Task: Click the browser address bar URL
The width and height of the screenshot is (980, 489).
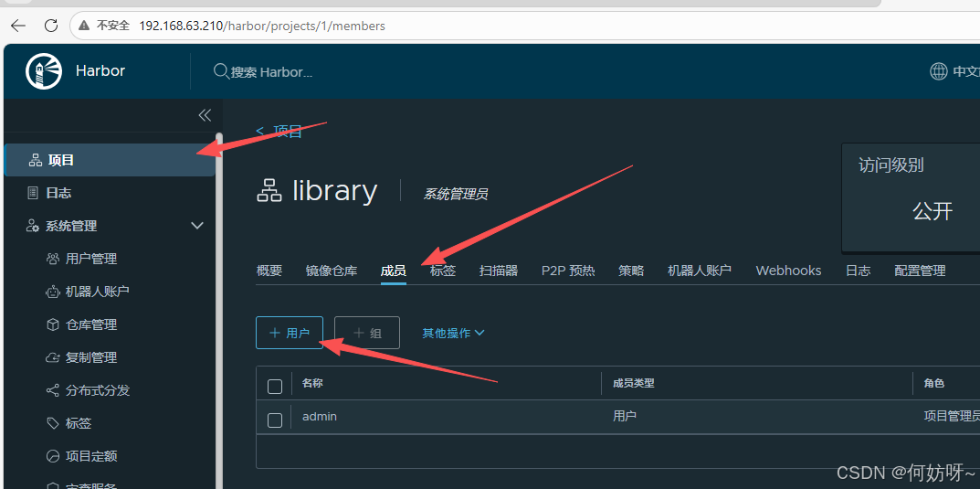Action: (262, 26)
